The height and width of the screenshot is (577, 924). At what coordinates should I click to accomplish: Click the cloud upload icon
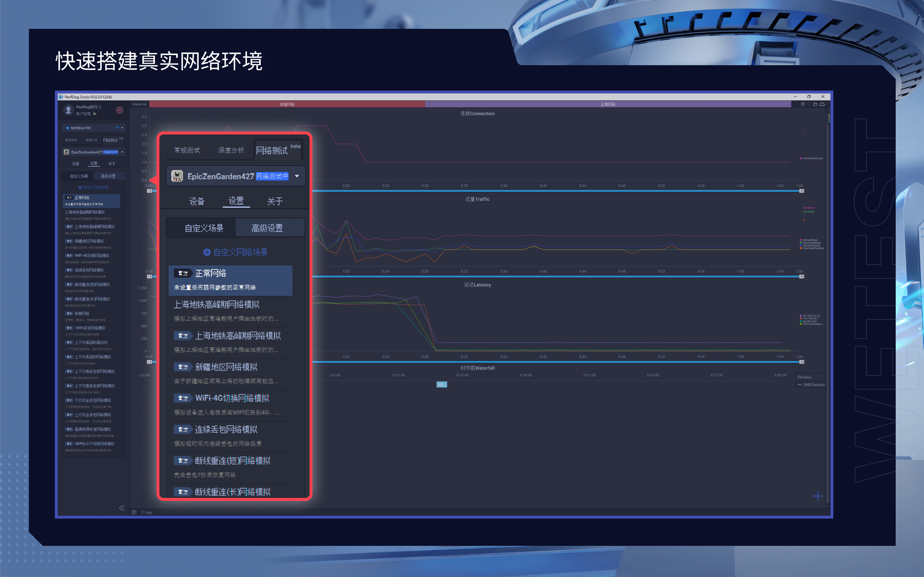[x=822, y=104]
